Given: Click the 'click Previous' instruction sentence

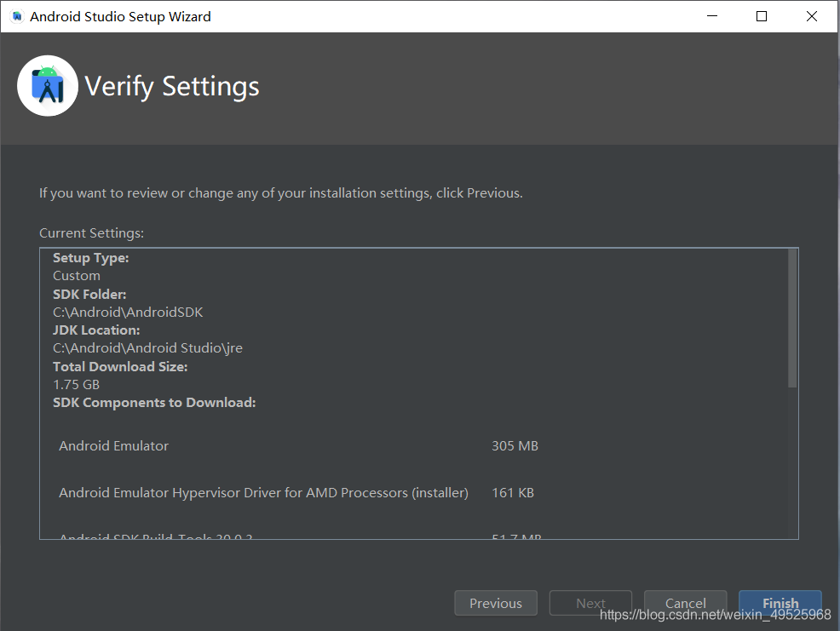Looking at the screenshot, I should (x=281, y=192).
